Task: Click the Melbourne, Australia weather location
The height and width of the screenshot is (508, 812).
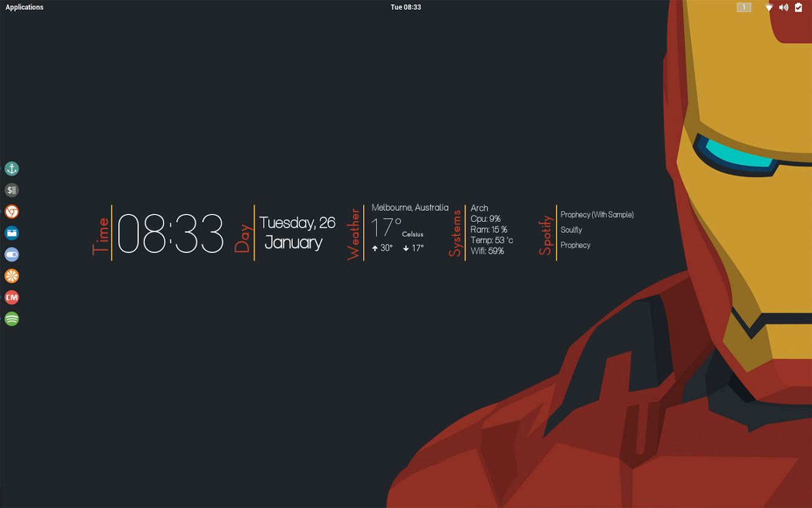Action: pyautogui.click(x=410, y=208)
